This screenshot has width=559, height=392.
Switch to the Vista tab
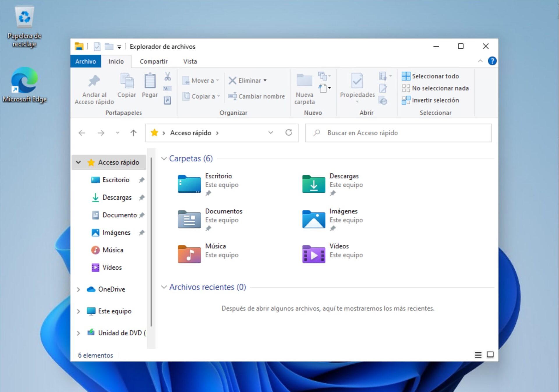pyautogui.click(x=190, y=61)
